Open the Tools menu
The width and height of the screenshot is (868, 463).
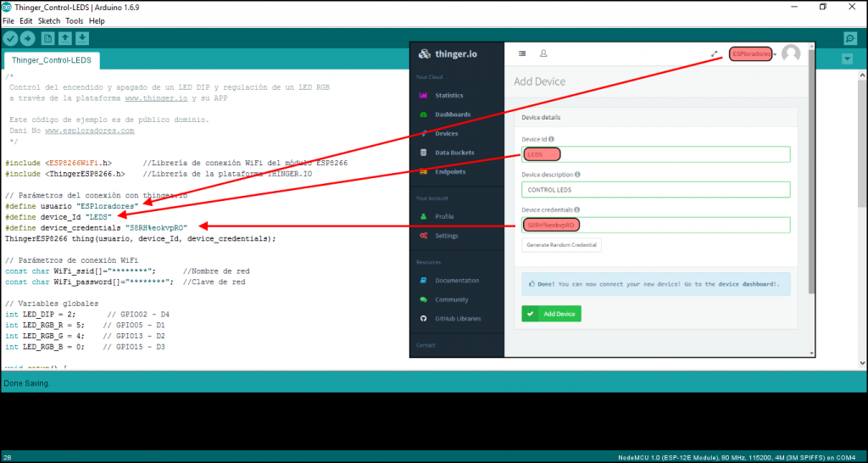tap(75, 21)
